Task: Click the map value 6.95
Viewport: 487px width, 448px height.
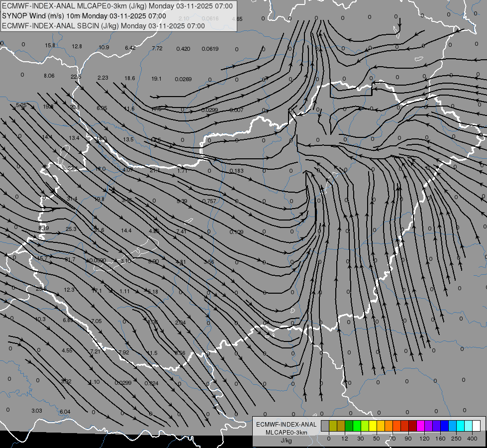Action: tap(102, 108)
